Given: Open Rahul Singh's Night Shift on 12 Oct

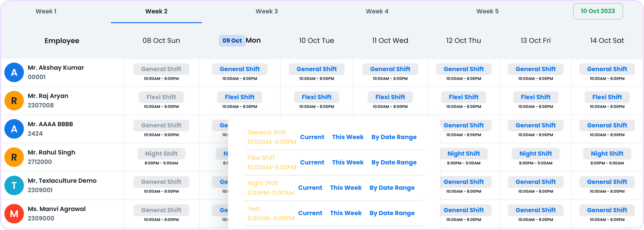Looking at the screenshot, I should [464, 153].
